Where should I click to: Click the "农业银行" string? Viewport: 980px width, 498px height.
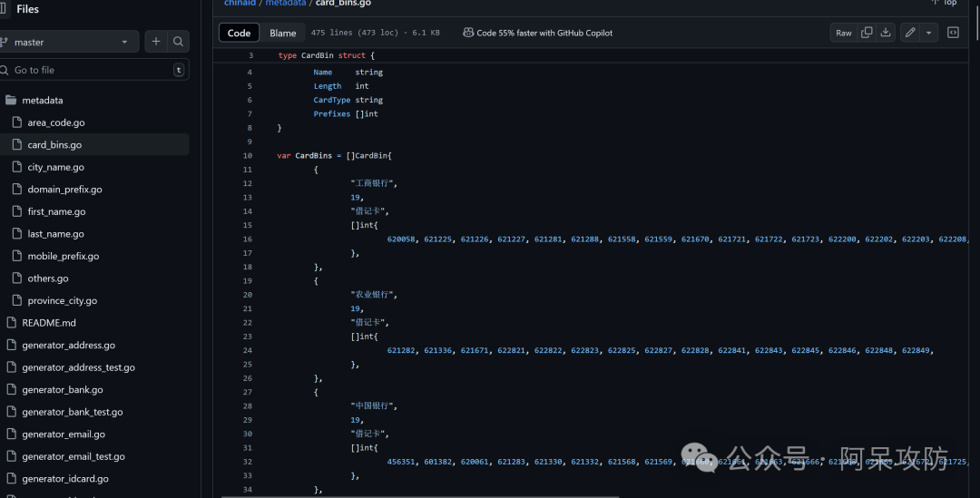[373, 295]
